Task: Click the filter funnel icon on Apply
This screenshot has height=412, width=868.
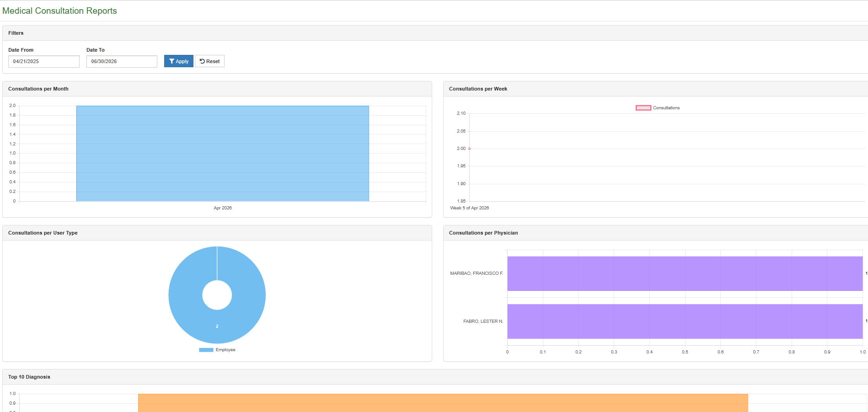Action: (x=171, y=61)
